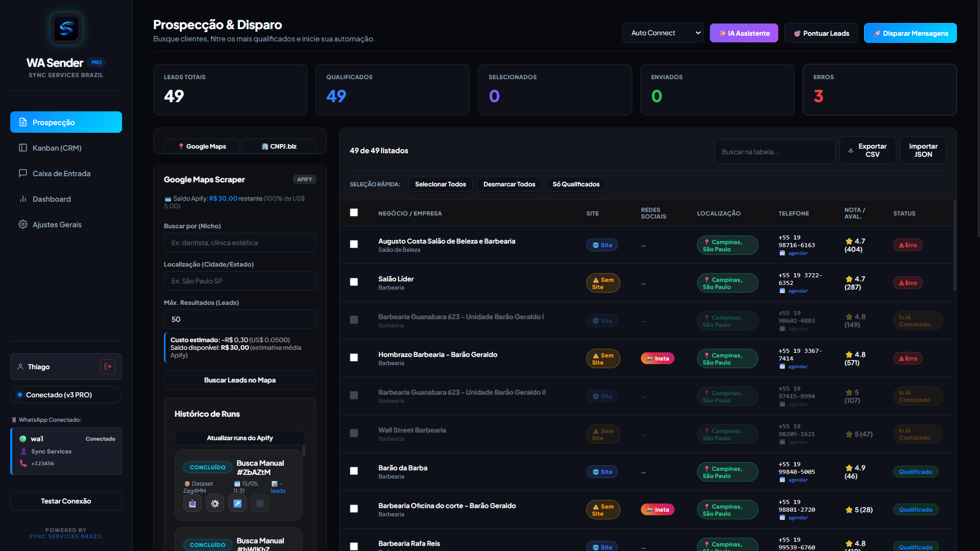Click the Erro status badge for Hombrazo Barbearia
This screenshot has width=980, height=551.
click(907, 358)
